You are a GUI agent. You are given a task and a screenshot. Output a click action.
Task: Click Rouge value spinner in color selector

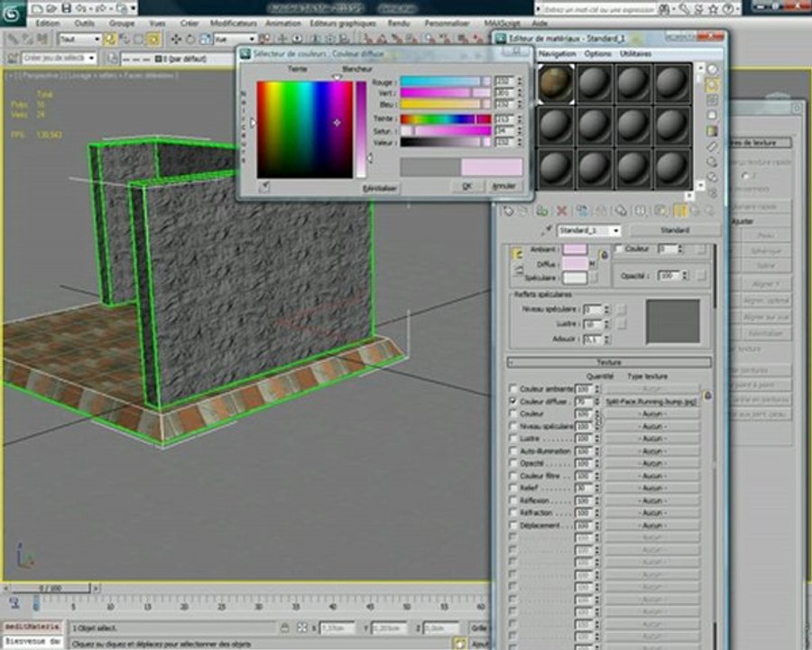click(520, 81)
